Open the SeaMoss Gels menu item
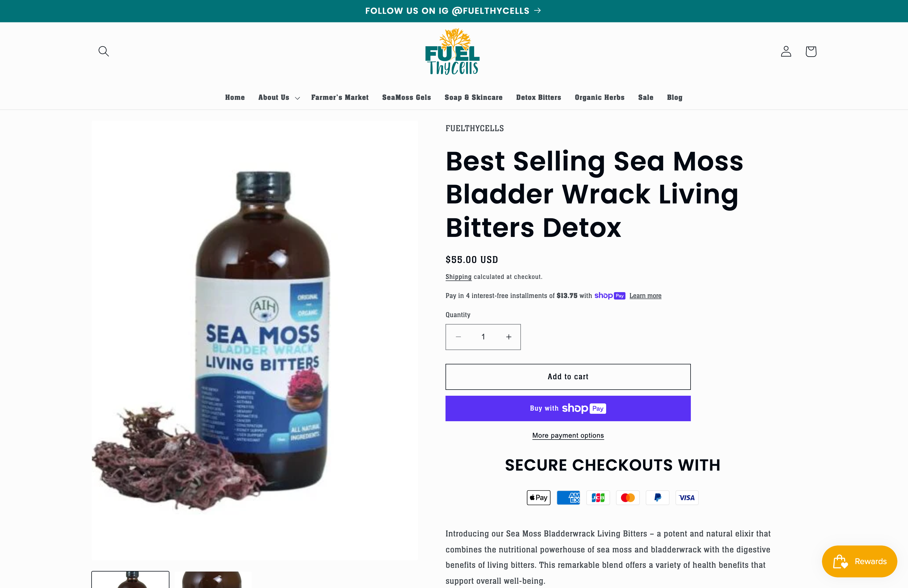Image resolution: width=908 pixels, height=588 pixels. [406, 98]
